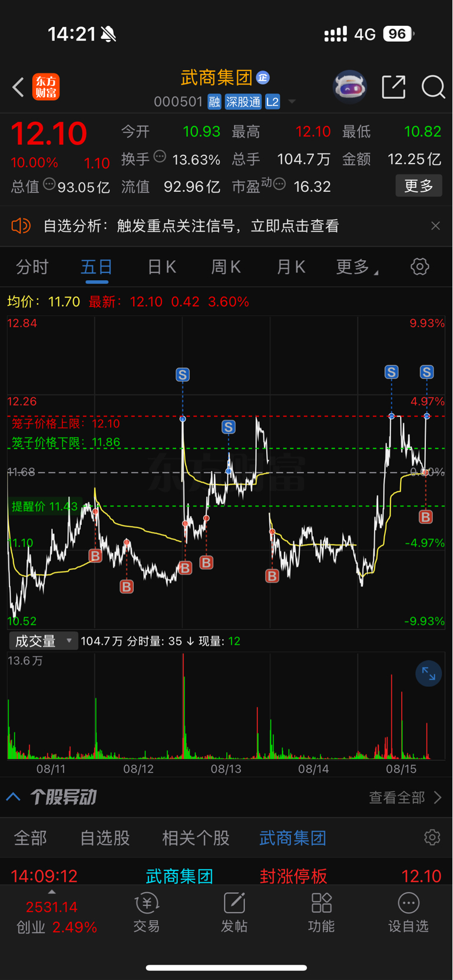This screenshot has width=453, height=980.
Task: Open chart settings gear icon
Action: 419,267
